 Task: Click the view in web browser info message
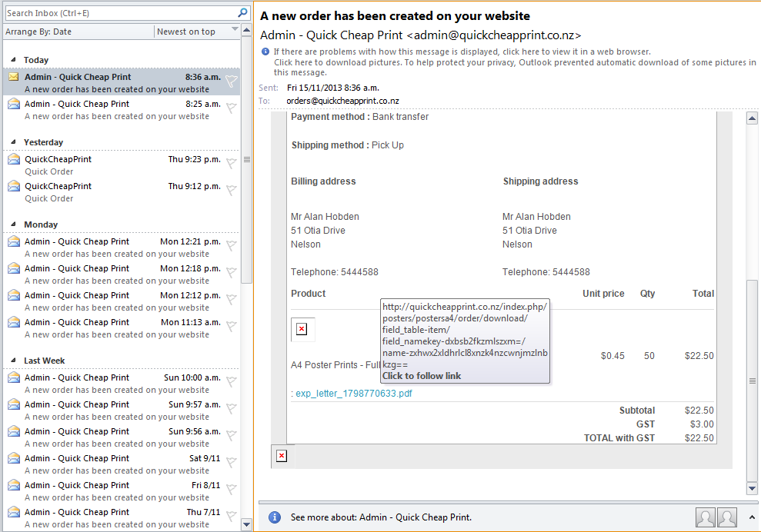tap(462, 52)
